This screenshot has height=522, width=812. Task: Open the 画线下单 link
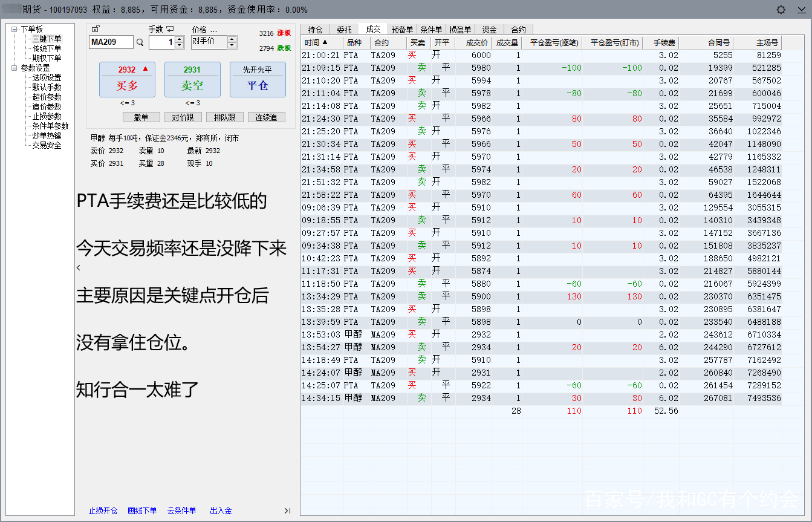(142, 511)
